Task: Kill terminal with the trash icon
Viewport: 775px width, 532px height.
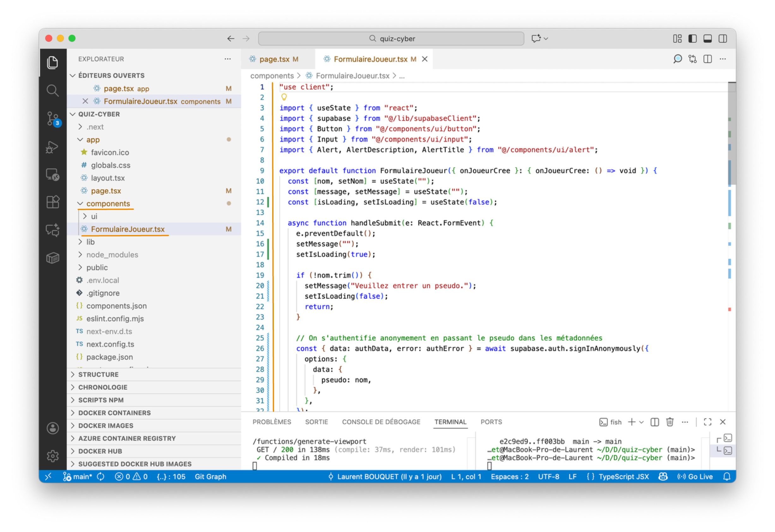Action: [670, 422]
